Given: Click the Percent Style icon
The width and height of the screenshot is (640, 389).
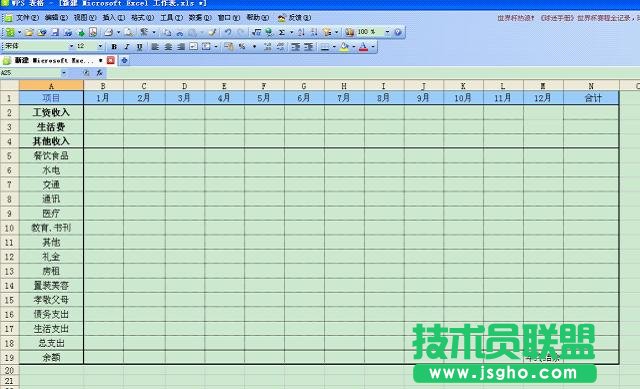Looking at the screenshot, I should [x=242, y=47].
